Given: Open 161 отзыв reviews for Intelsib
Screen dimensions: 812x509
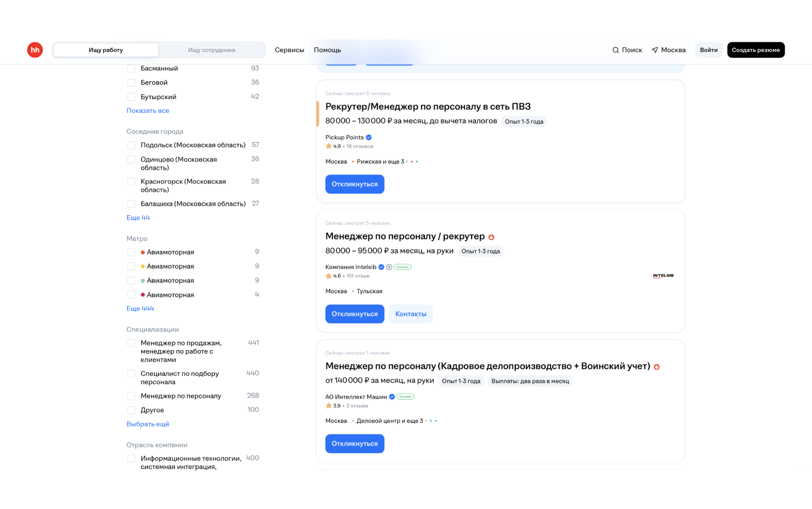Looking at the screenshot, I should pyautogui.click(x=358, y=276).
